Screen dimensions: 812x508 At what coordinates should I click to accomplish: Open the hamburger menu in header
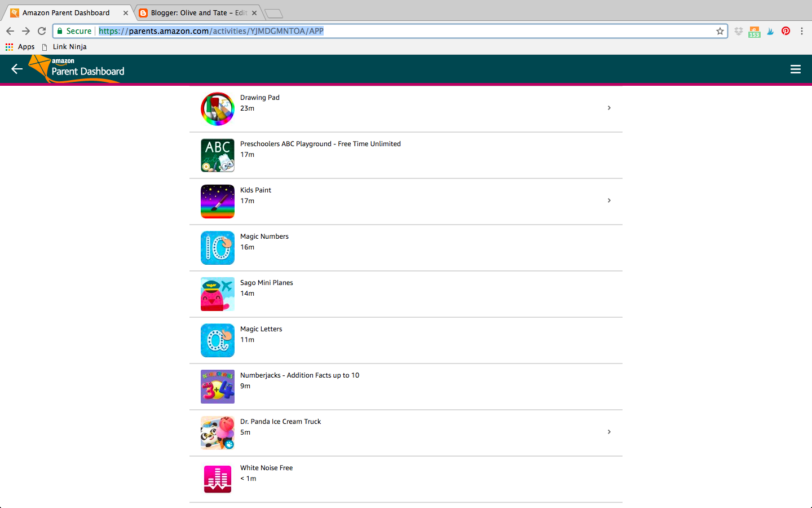(x=796, y=69)
